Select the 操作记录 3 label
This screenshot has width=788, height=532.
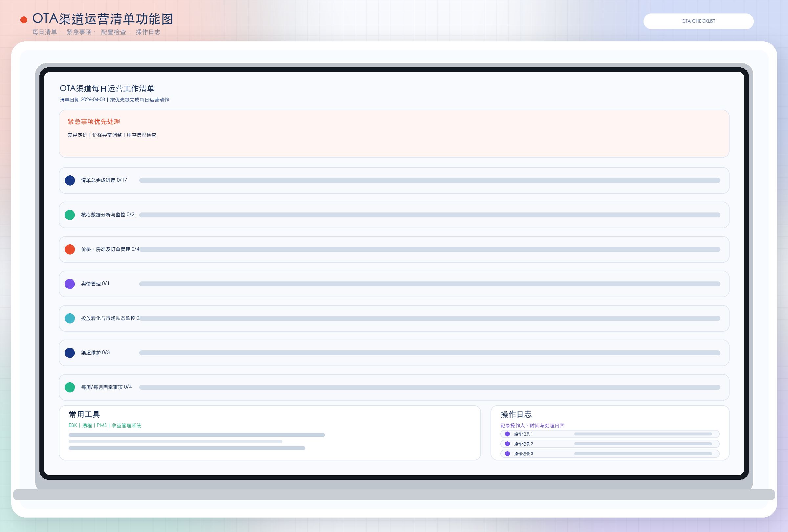(523, 454)
